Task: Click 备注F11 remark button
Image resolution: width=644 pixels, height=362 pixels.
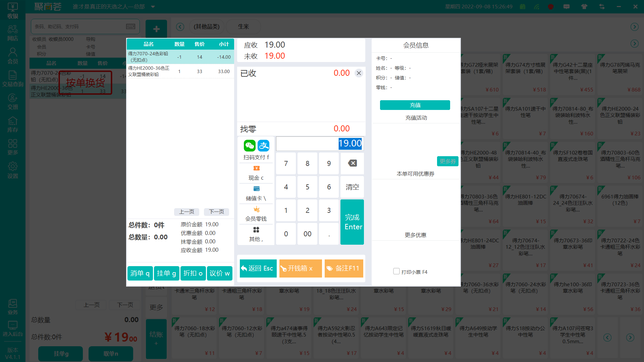Action: pos(344,268)
